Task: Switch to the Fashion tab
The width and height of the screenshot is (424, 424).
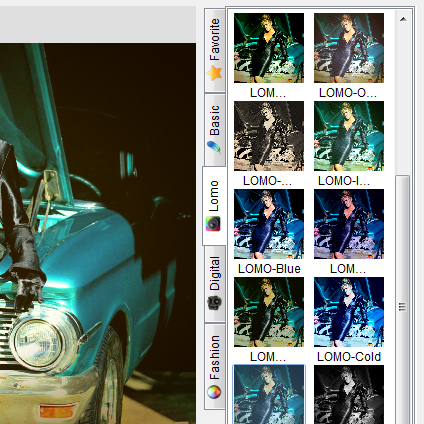Action: coord(215,366)
